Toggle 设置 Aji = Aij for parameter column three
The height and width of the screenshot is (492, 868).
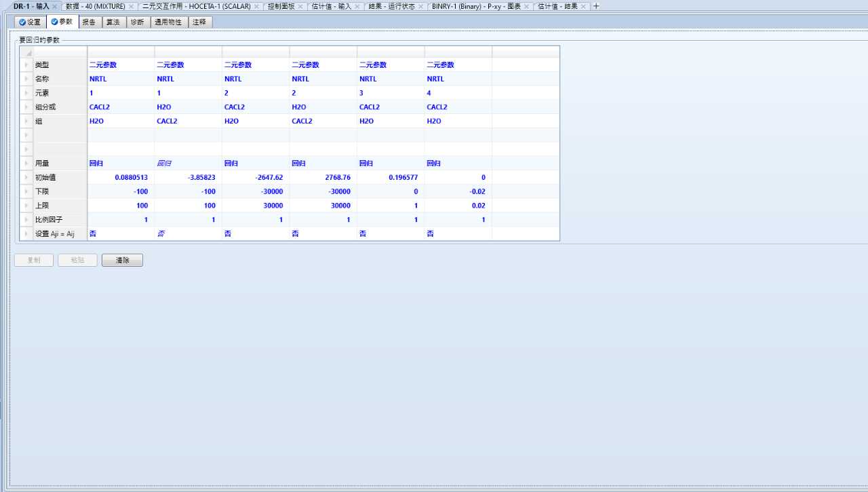pos(255,233)
